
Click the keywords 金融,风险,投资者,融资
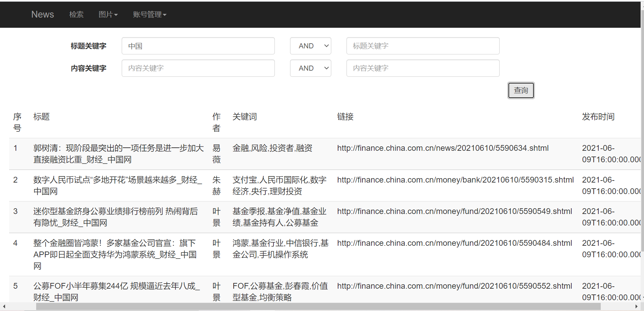272,148
